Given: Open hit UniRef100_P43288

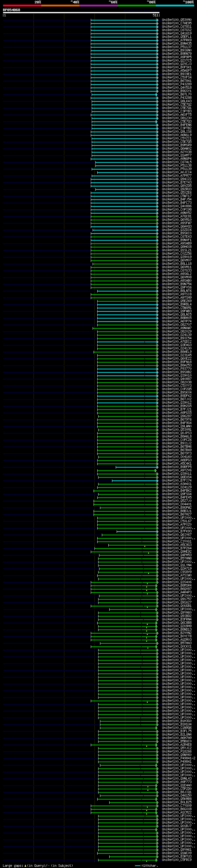Looking at the screenshot, I should click(176, 98).
